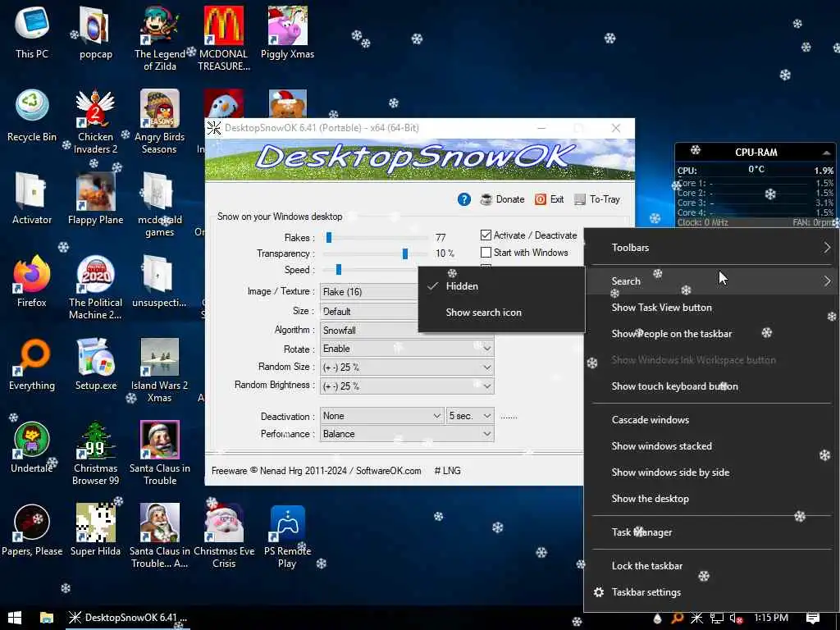Open the Image / Texture Flake (16) dropdown
Viewport: 840px width, 630px height.
point(369,291)
